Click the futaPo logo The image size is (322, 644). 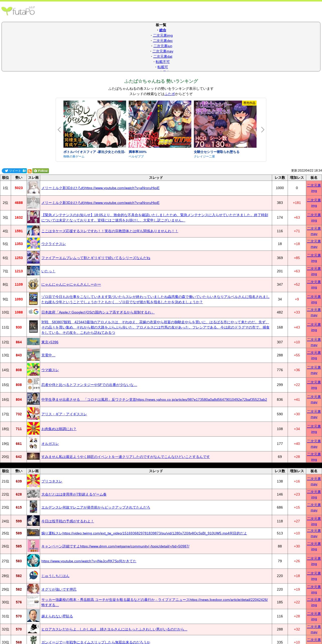(18, 11)
